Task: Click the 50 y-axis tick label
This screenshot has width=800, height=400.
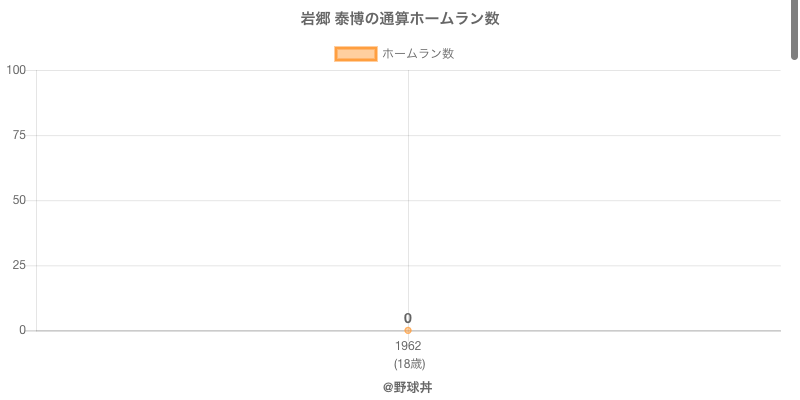Action: [19, 200]
